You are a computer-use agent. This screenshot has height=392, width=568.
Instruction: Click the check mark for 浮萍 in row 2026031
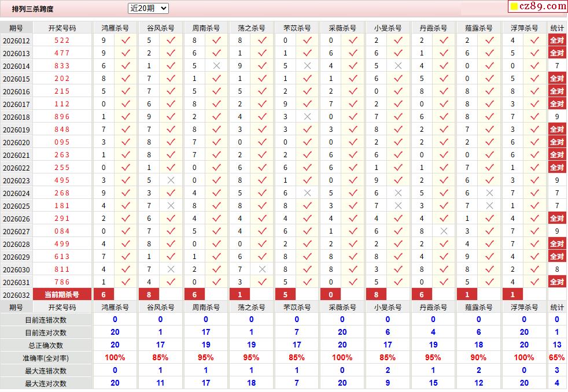coord(534,282)
